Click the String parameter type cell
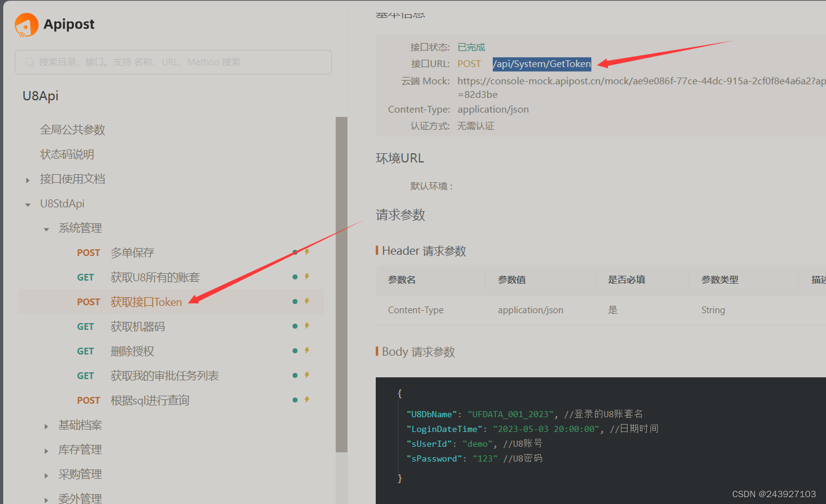 (x=713, y=310)
